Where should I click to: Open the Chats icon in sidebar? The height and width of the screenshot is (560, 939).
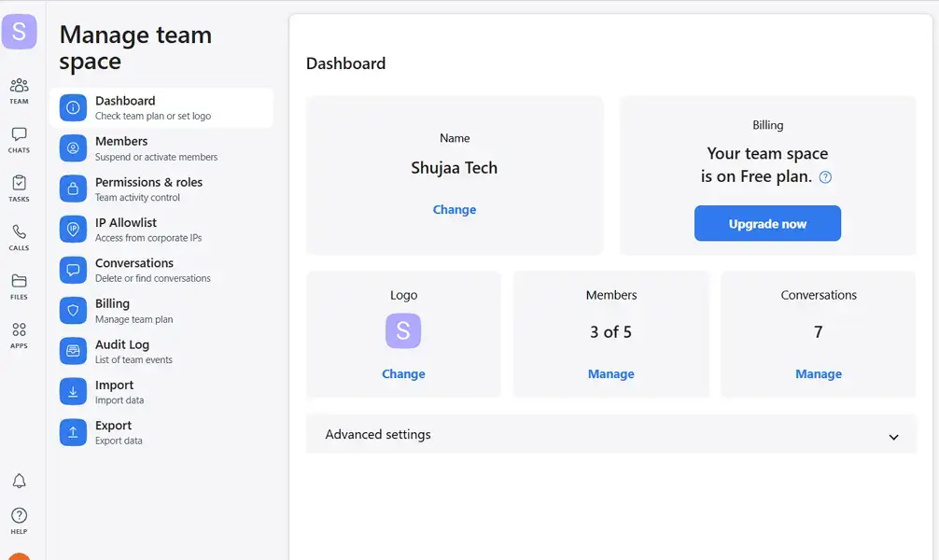coord(19,139)
